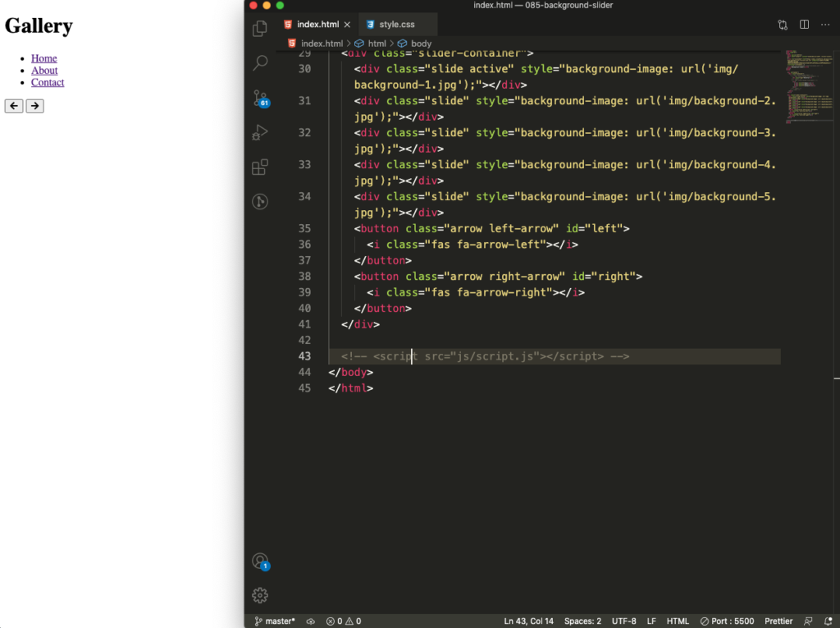Screen dimensions: 840x628
Task: Click the right-arrow button tag on line 38
Action: [498, 276]
